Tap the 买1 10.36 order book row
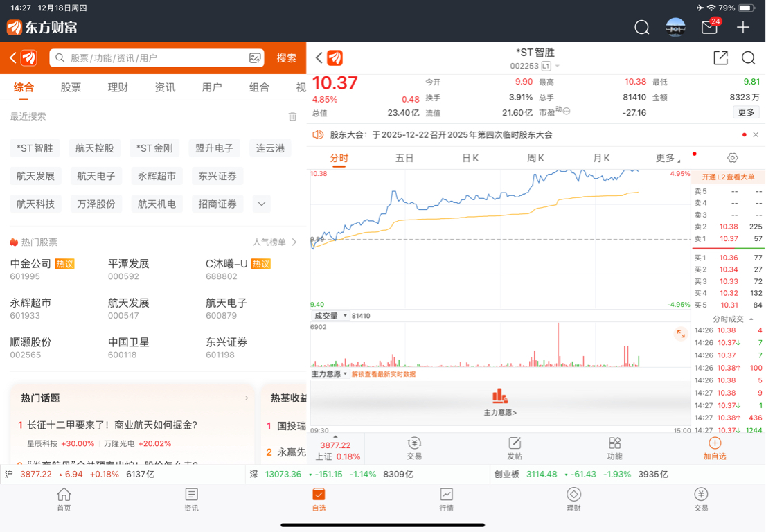The image size is (766, 532). coord(728,258)
